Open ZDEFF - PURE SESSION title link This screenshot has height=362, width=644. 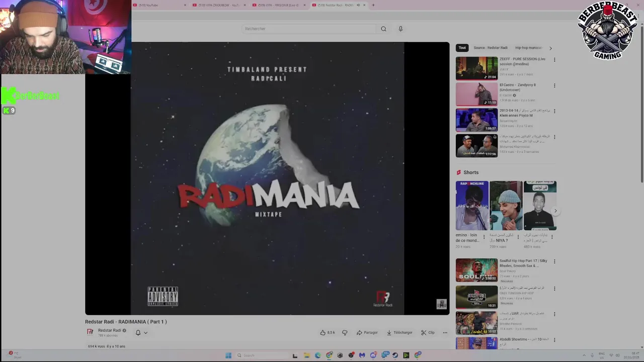pyautogui.click(x=522, y=61)
